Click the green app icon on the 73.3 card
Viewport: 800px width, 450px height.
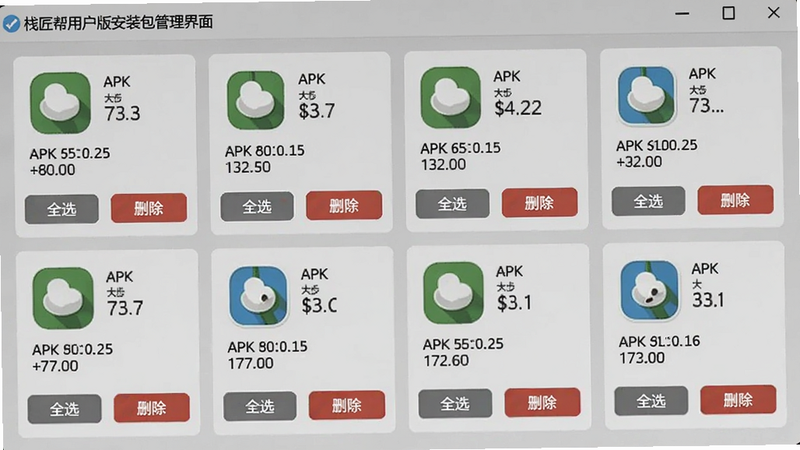point(60,103)
